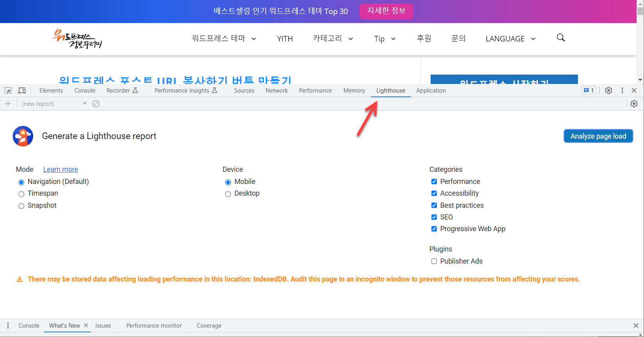Toggle the device toolbar icon
Screen dimensions: 644x337
[22, 91]
